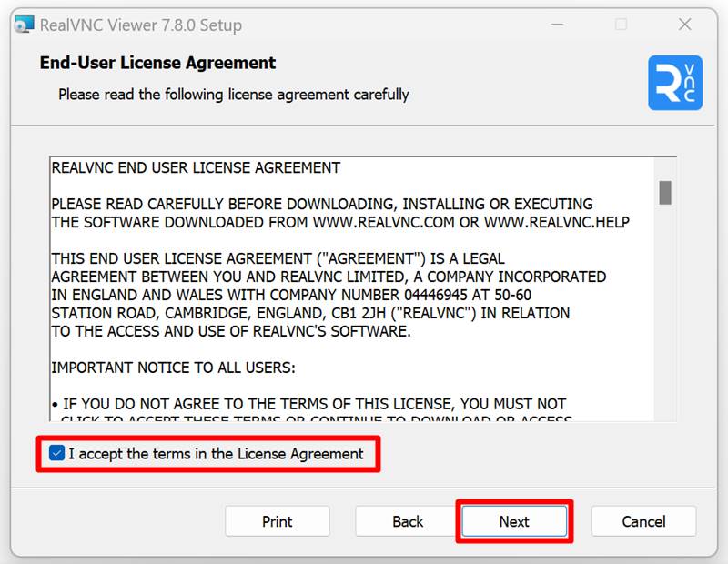
Task: Cancel the RealVNC Viewer setup
Action: (x=643, y=521)
